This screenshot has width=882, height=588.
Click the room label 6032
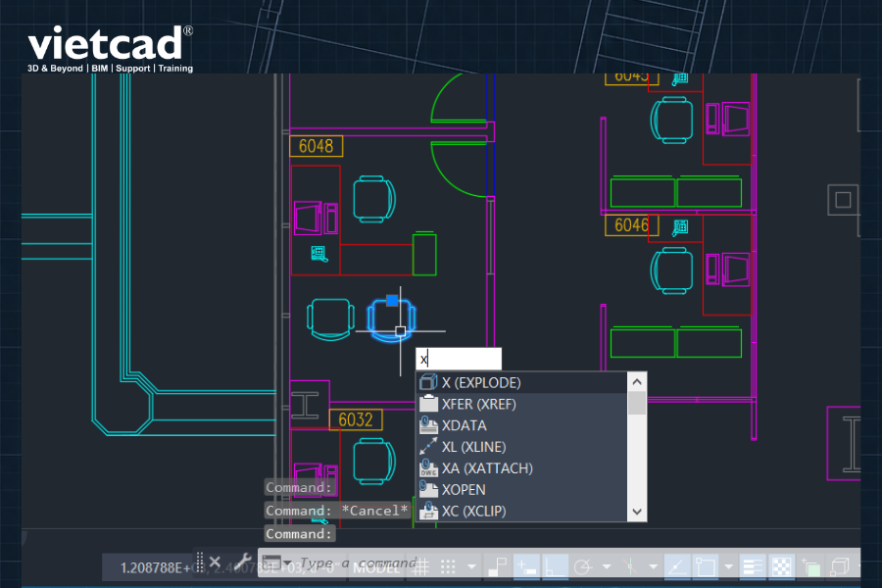tap(356, 419)
